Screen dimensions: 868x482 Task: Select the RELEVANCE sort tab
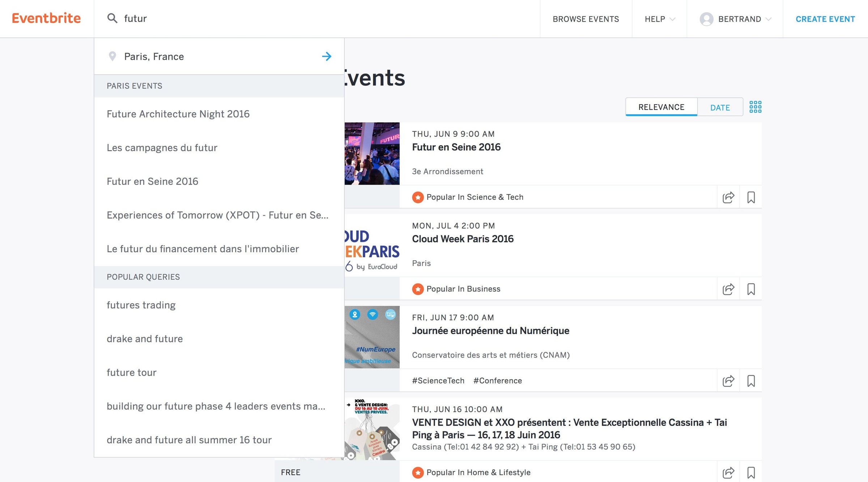pyautogui.click(x=661, y=107)
